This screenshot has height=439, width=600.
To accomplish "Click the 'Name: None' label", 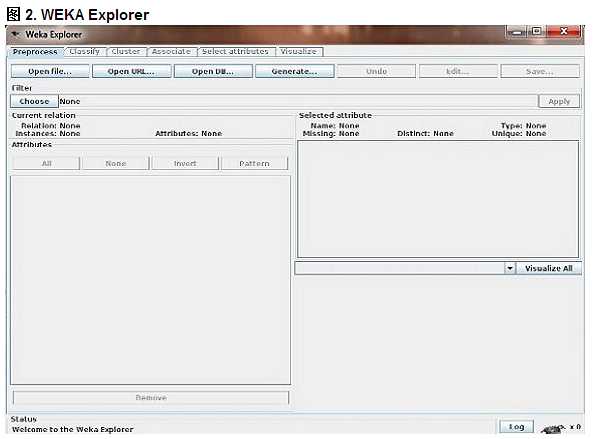I will [x=335, y=126].
